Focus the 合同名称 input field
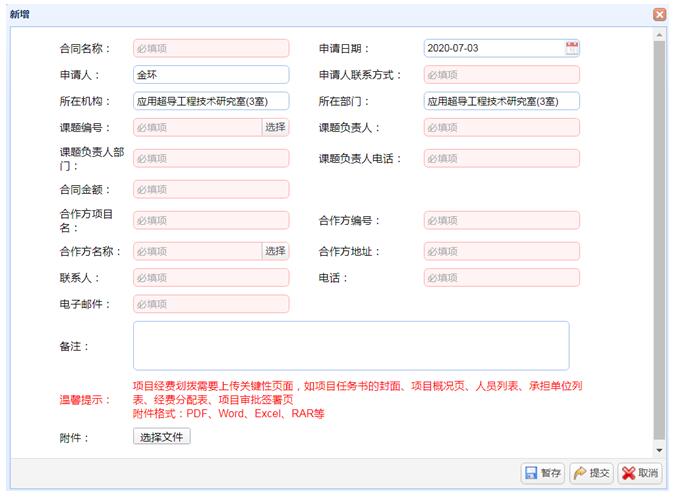This screenshot has width=697, height=502. point(211,48)
